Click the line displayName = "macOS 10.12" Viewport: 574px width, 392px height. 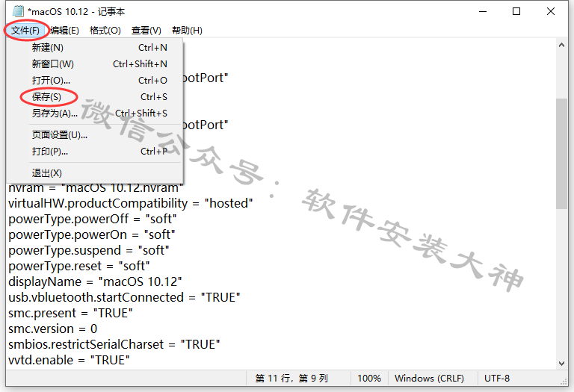(x=95, y=281)
